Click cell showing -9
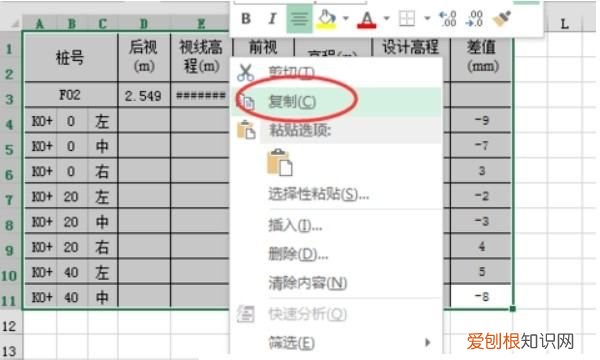The width and height of the screenshot is (600, 360). point(481,120)
